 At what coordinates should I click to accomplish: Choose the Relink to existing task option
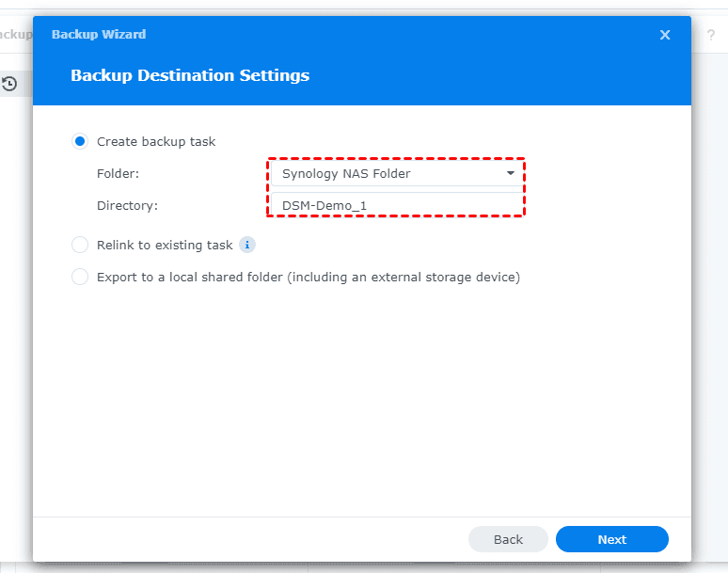[80, 245]
